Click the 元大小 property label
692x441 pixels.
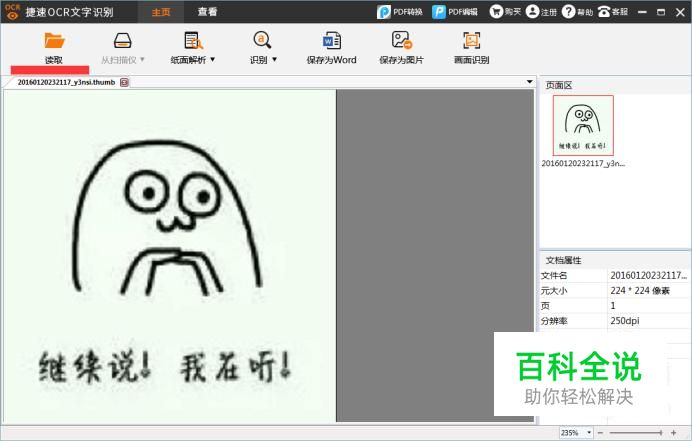tap(554, 290)
